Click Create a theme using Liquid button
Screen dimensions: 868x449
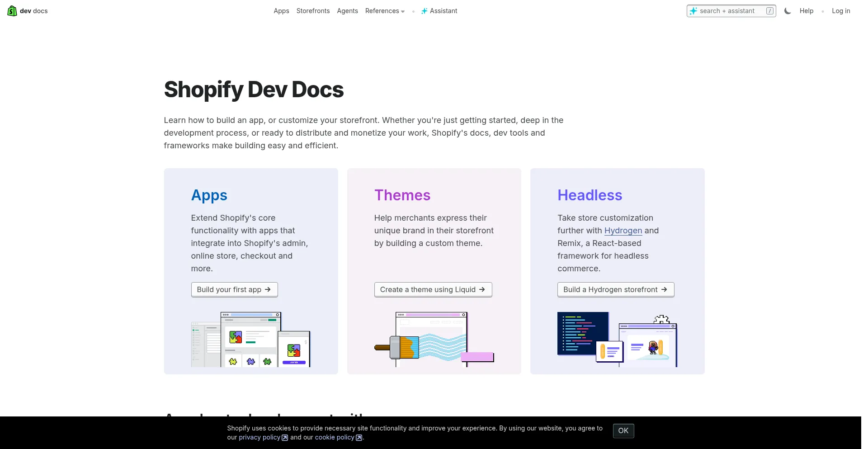coord(433,289)
